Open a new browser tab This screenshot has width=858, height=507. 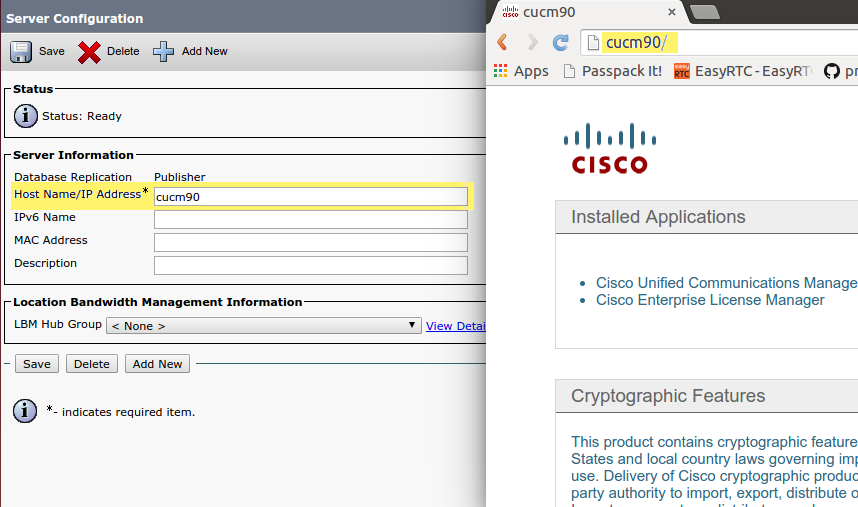(705, 12)
